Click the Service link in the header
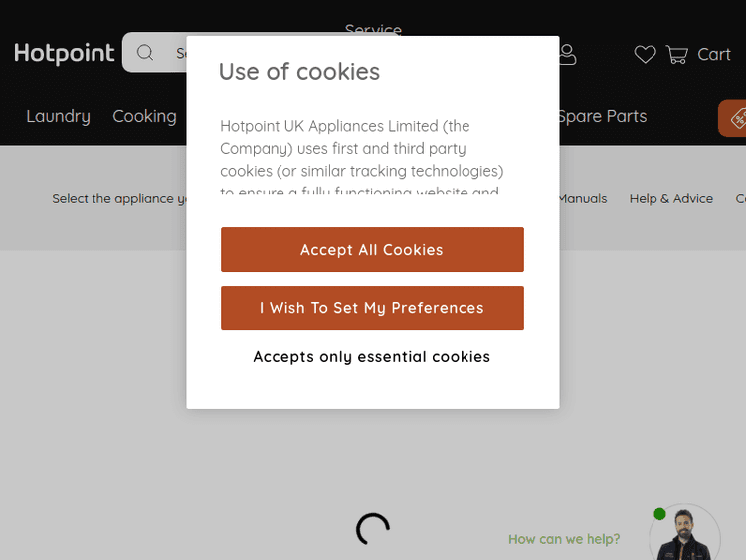The height and width of the screenshot is (560, 746). point(373,30)
